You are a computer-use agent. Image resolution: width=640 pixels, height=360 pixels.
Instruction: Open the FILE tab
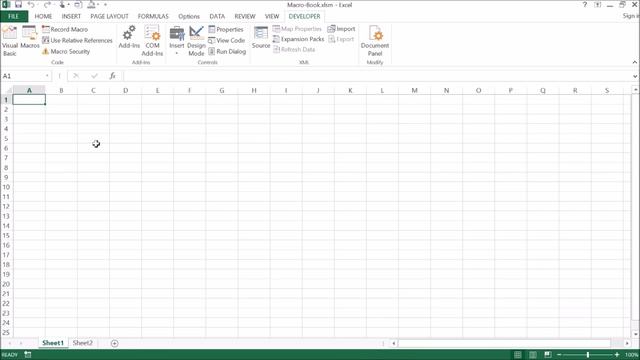(x=13, y=16)
